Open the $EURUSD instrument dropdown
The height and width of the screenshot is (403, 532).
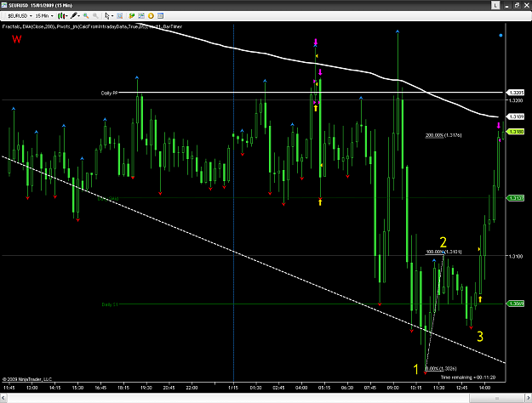click(x=20, y=16)
